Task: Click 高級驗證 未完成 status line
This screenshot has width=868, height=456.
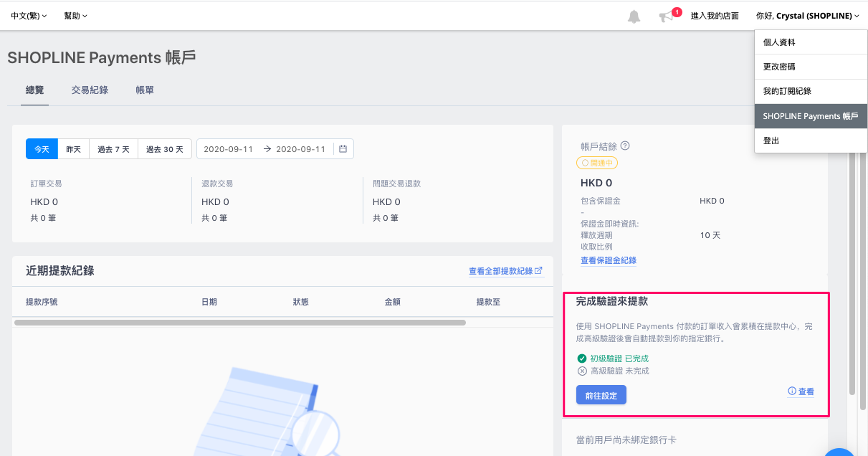Action: pos(613,371)
